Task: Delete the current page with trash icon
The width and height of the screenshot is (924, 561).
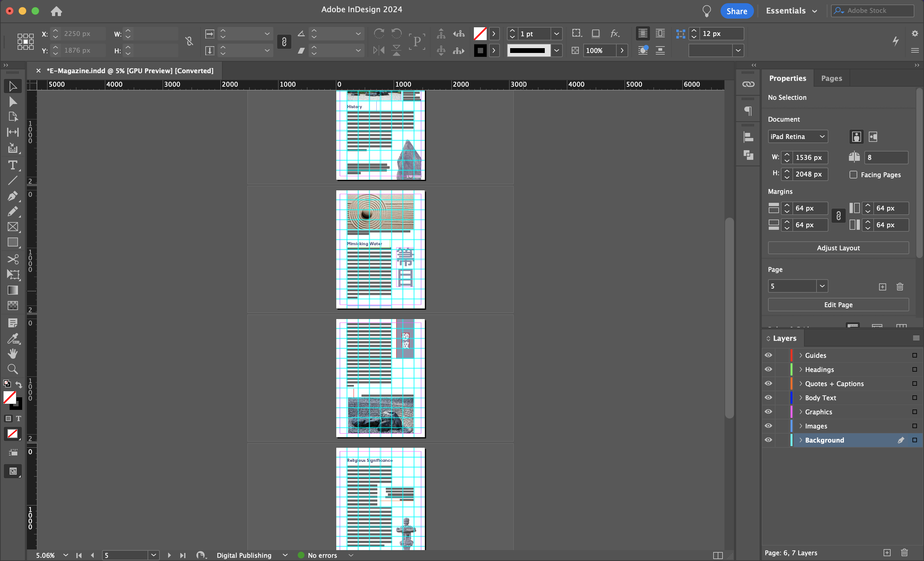Action: (x=900, y=287)
